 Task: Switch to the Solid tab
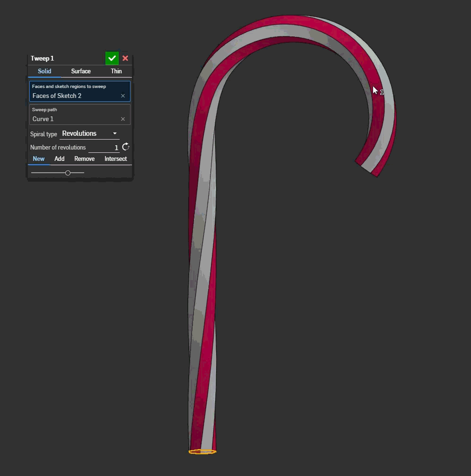point(44,71)
